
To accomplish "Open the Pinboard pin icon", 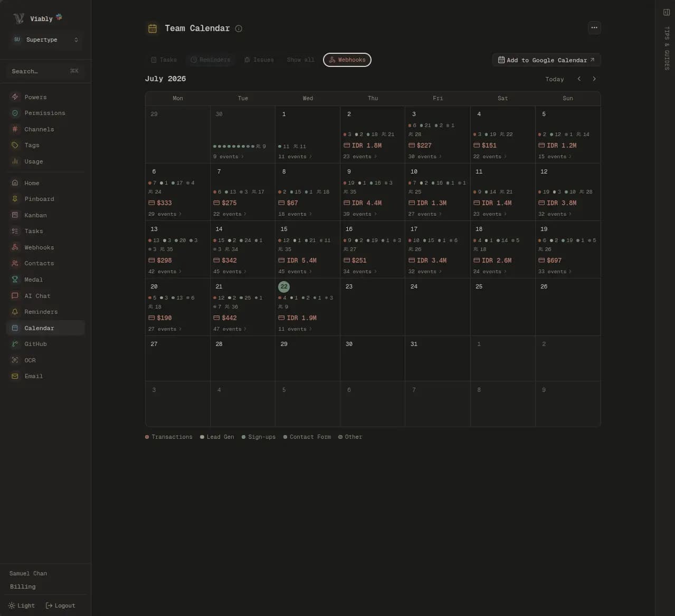I will [15, 199].
